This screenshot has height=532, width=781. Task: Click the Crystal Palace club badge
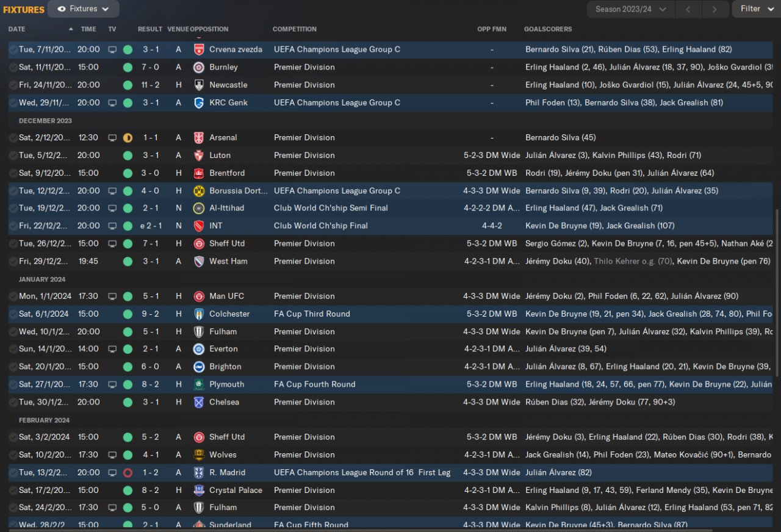tap(198, 491)
